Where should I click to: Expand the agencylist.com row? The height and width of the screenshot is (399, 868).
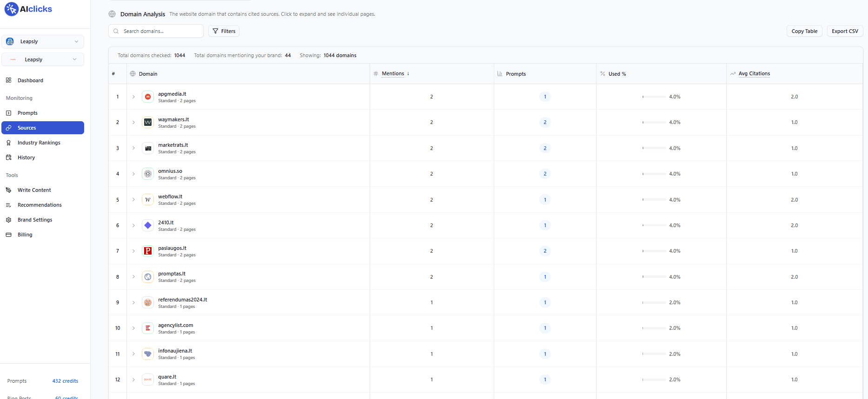[133, 328]
